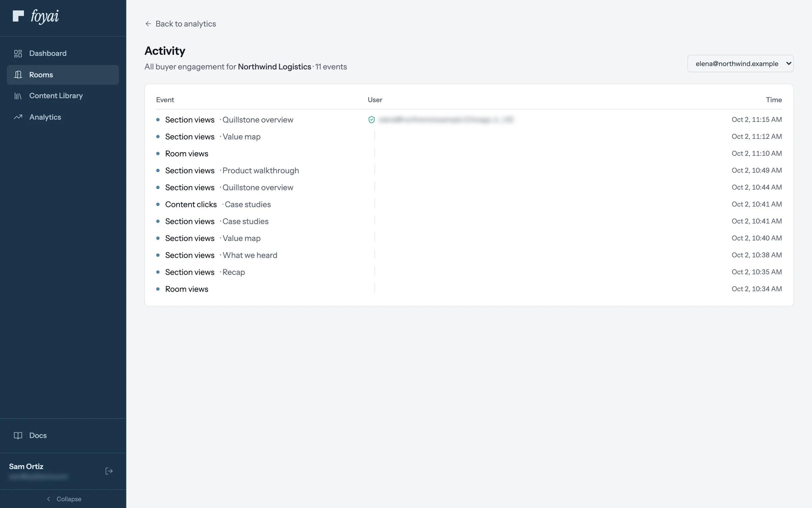Click the log out icon beside Sam Ortiz
This screenshot has height=508, width=812.
pos(109,471)
